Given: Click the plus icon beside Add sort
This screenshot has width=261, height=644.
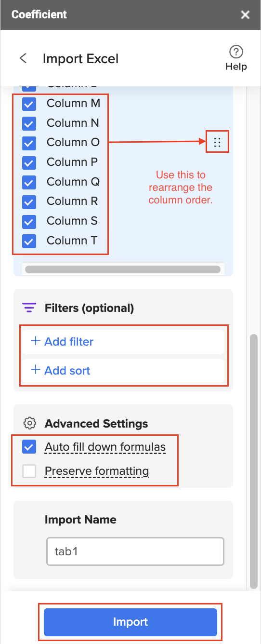Looking at the screenshot, I should (x=35, y=370).
